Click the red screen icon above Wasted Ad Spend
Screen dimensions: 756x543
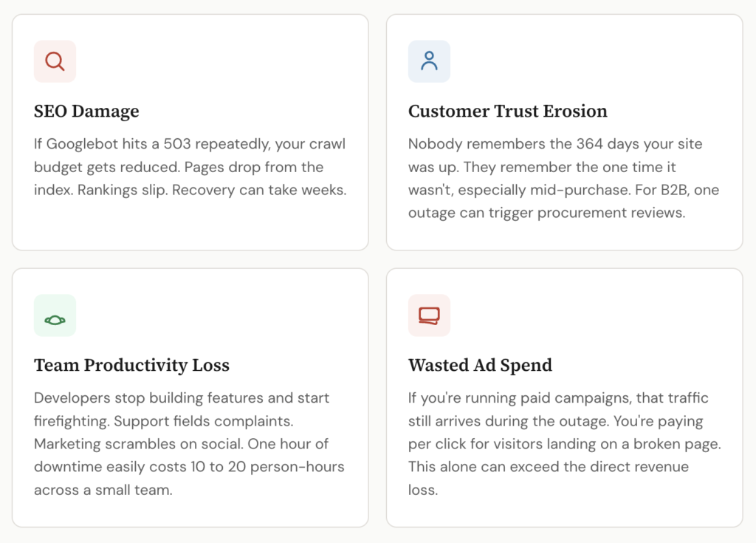click(429, 315)
